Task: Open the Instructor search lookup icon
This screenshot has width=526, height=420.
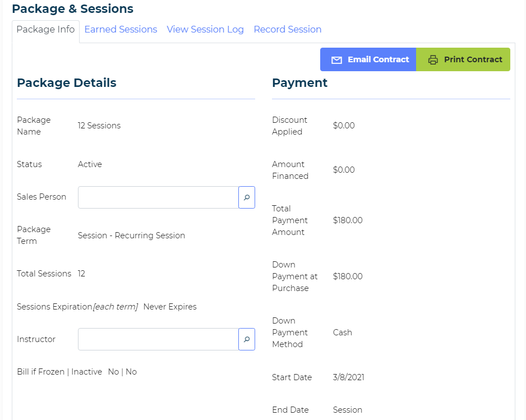Action: [247, 339]
